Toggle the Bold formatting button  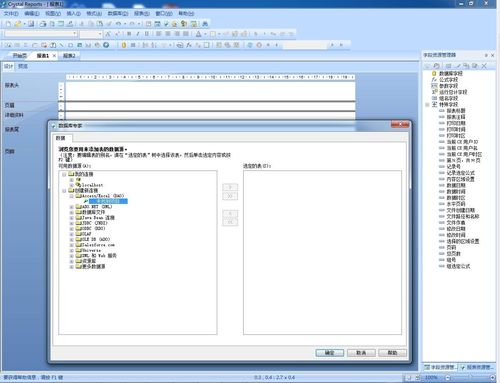tap(129, 34)
